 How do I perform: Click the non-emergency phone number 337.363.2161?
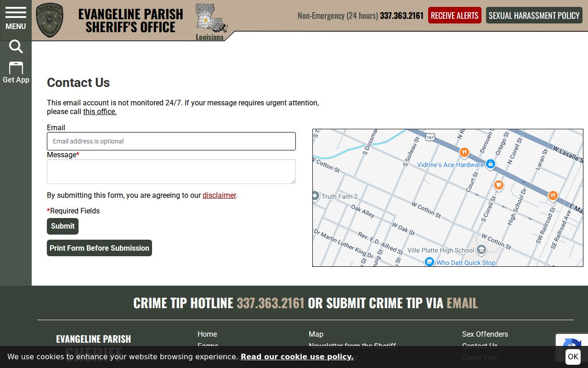401,16
